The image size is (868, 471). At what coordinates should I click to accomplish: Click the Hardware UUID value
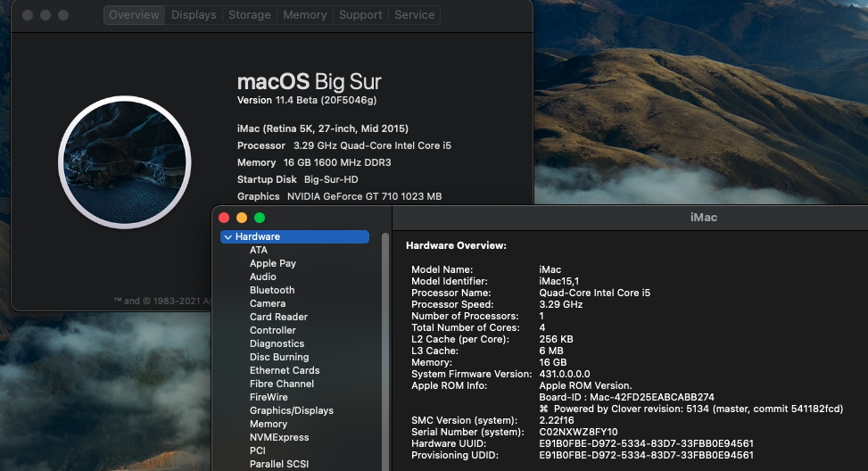point(646,444)
